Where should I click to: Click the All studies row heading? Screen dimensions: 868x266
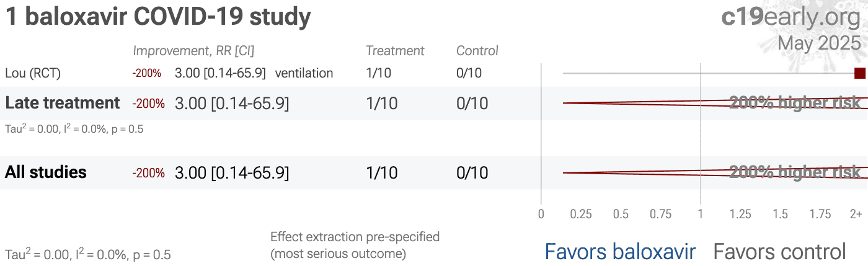[46, 172]
